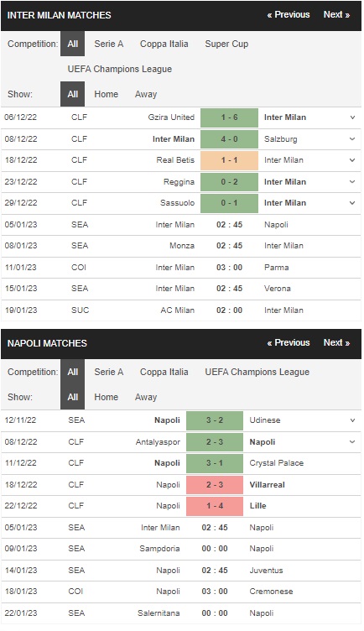Expand the Reggina match row chevron
This screenshot has width=364, height=631.
pyautogui.click(x=352, y=181)
